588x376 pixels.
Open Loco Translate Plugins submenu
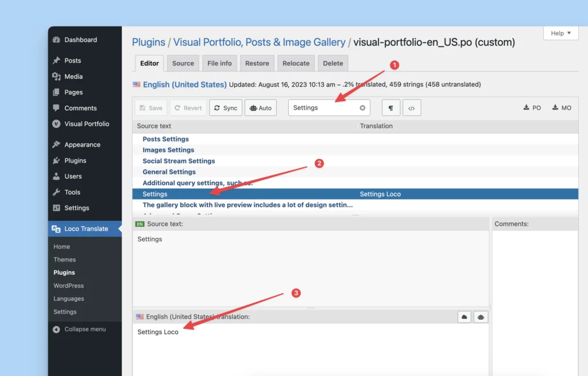click(x=64, y=273)
